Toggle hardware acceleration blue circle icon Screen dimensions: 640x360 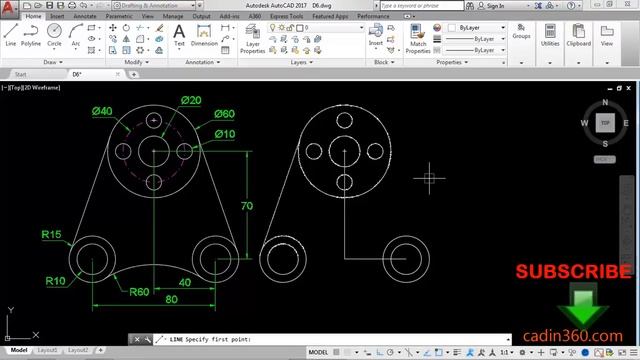(x=585, y=352)
